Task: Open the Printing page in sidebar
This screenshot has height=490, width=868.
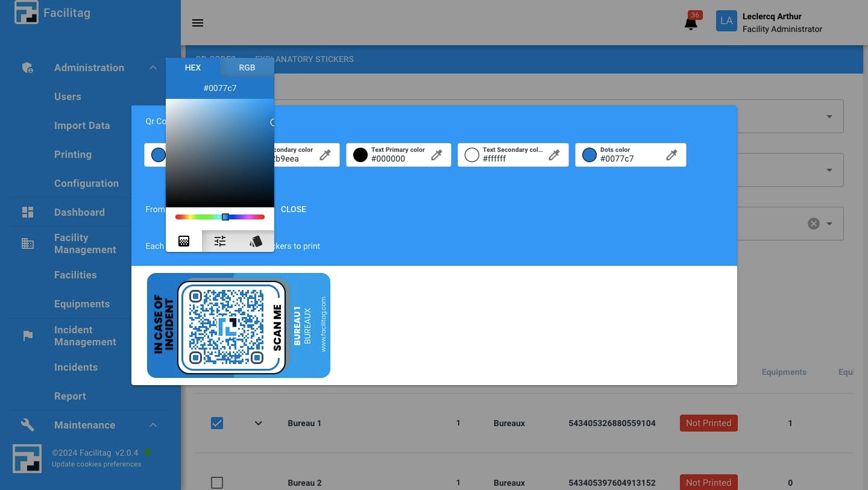Action: click(73, 154)
